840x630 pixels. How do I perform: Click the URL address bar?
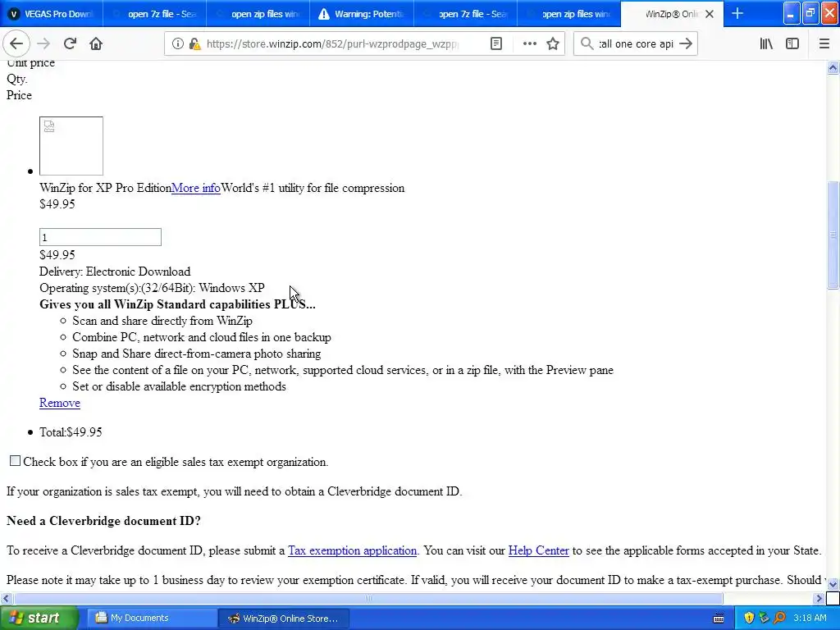(332, 44)
